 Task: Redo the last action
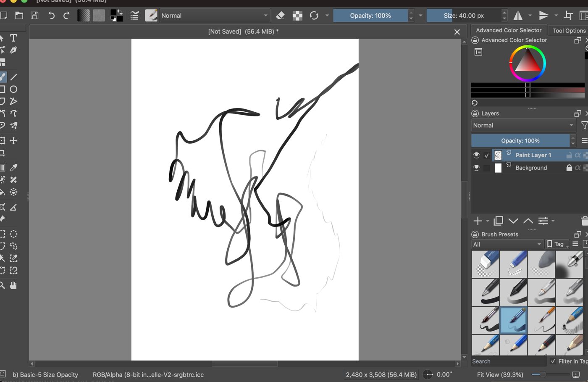[x=66, y=16]
